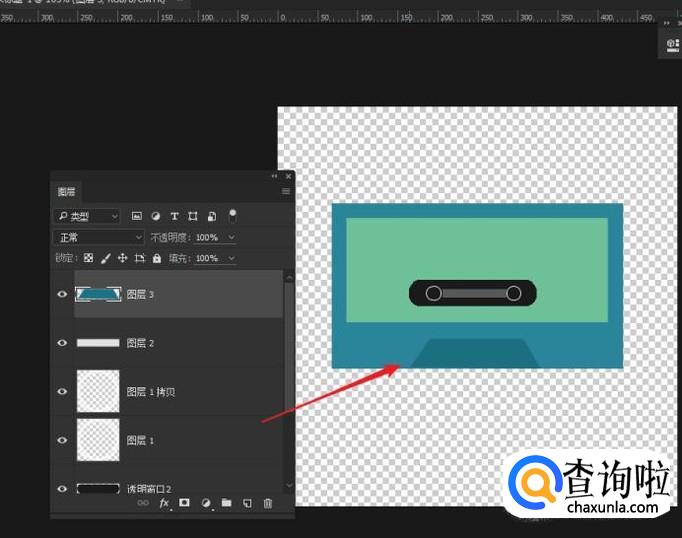Click the 图层 1 拷贝 layer thumbnail
682x538 pixels.
point(98,391)
